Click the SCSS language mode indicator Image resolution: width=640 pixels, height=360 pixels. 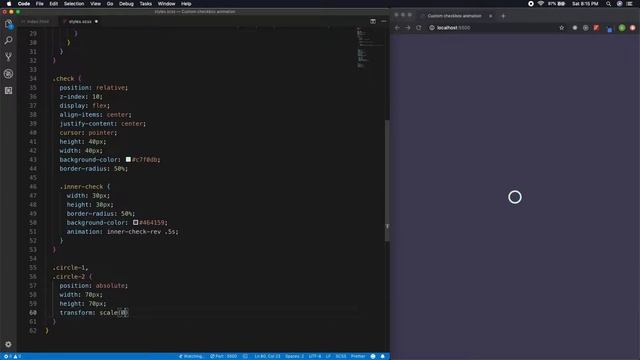pos(341,356)
